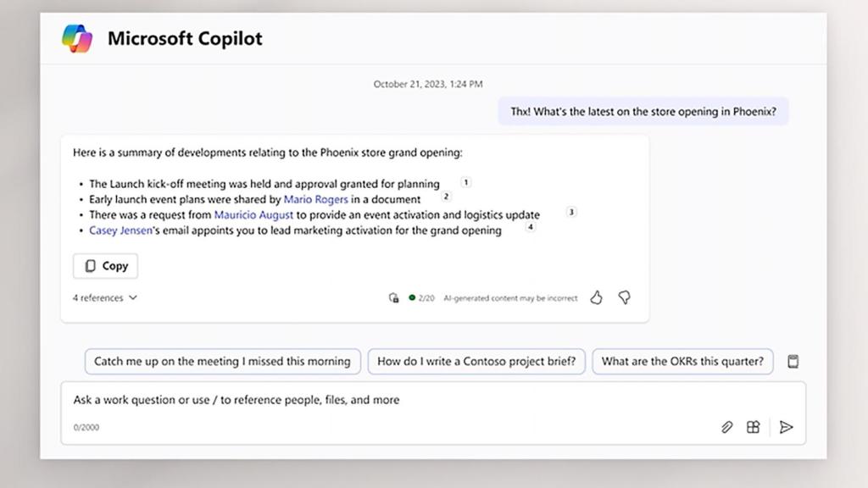Screen dimensions: 868x488
Task: Open citation reference number 4
Action: pos(531,227)
